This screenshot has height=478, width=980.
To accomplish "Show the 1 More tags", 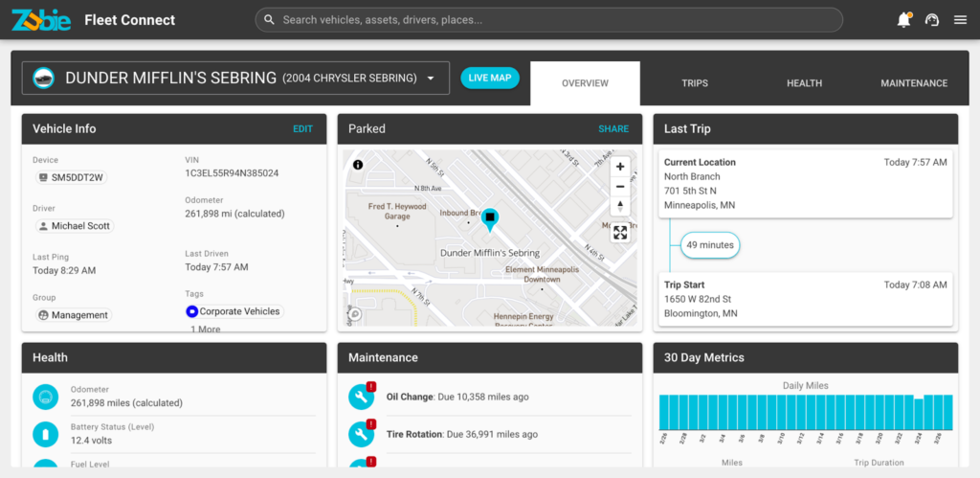I will click(205, 330).
